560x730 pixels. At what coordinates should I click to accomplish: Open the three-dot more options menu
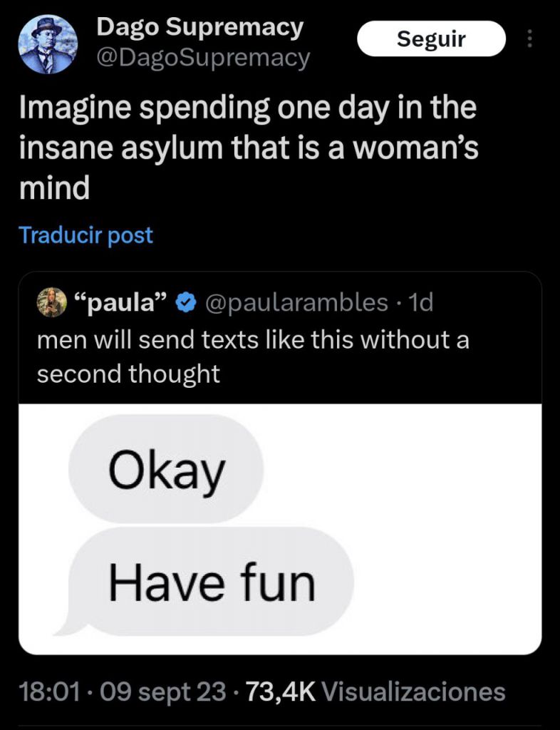[529, 38]
